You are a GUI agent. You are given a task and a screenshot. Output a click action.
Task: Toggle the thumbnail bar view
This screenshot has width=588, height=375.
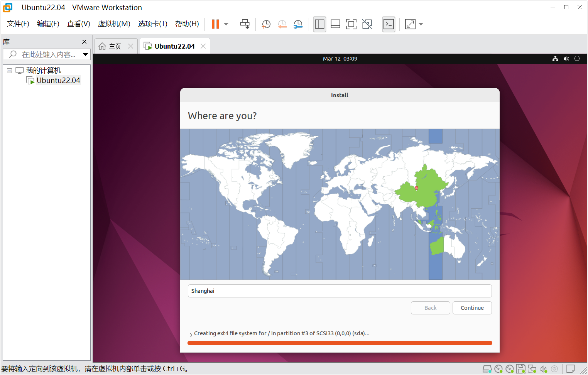(335, 24)
